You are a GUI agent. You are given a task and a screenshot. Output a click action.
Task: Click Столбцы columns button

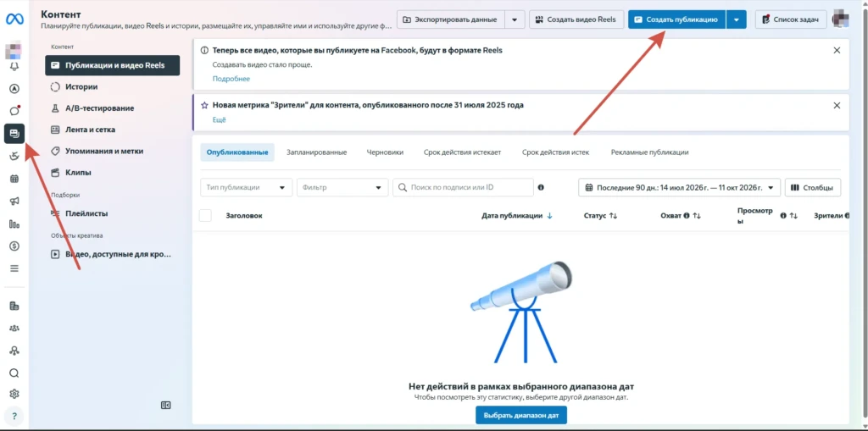813,188
